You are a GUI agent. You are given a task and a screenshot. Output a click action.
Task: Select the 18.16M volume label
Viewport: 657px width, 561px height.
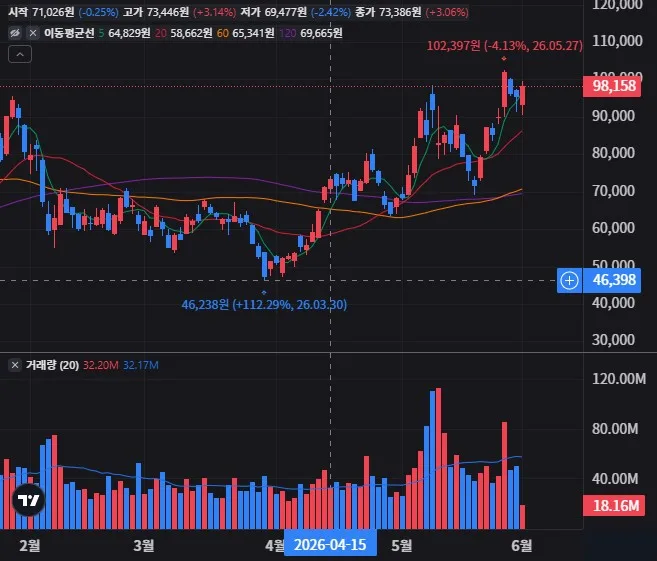point(614,506)
